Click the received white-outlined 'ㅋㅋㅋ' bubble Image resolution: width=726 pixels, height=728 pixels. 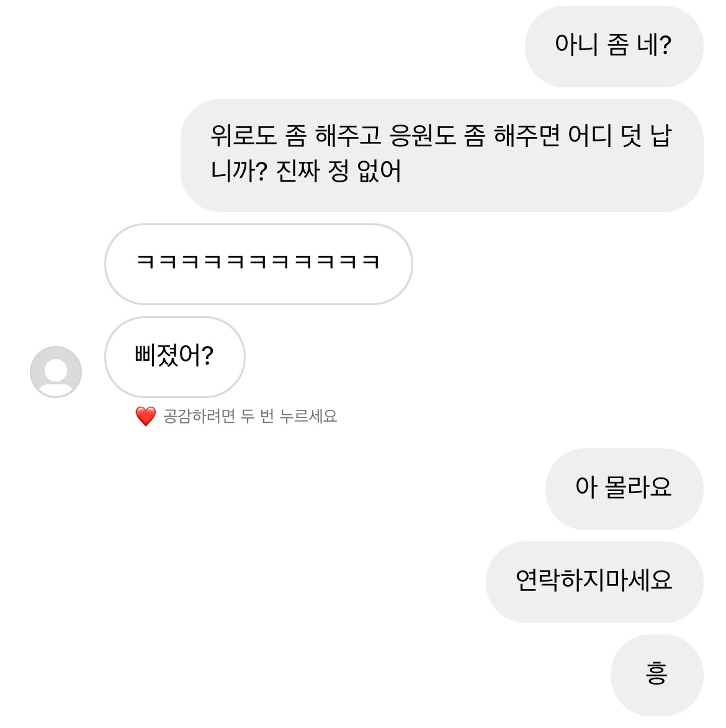[258, 264]
